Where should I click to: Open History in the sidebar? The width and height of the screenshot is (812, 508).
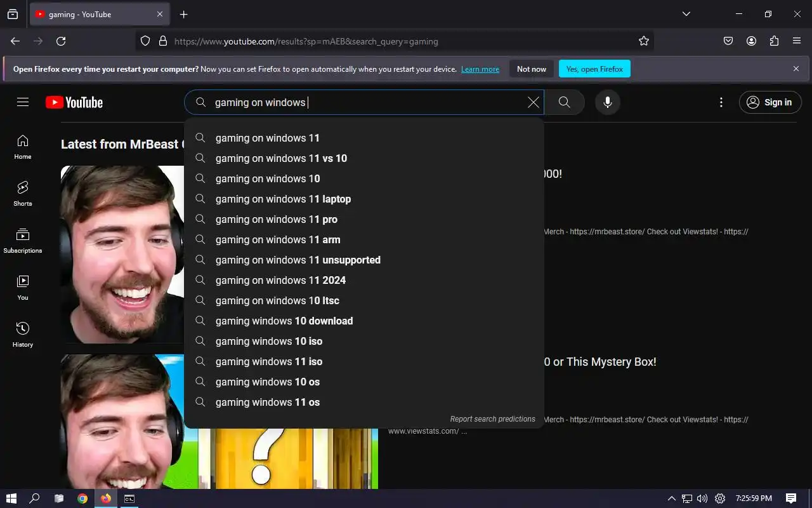click(23, 335)
